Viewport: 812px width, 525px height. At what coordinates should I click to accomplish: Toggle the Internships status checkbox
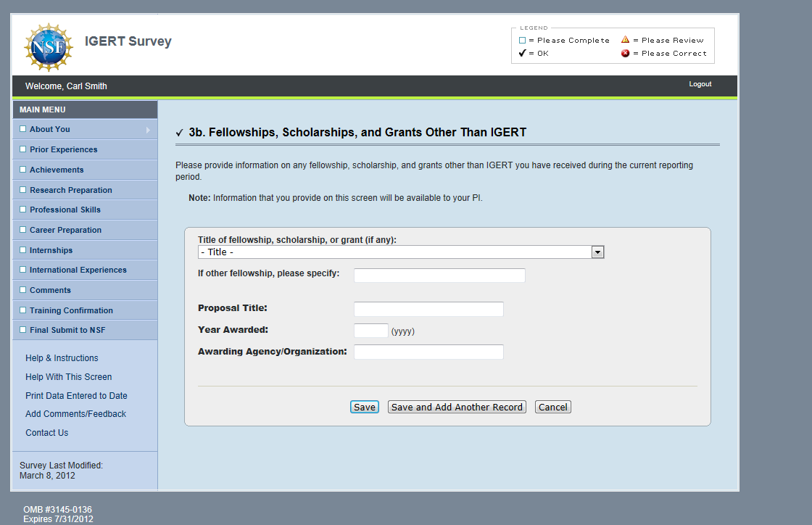point(22,250)
